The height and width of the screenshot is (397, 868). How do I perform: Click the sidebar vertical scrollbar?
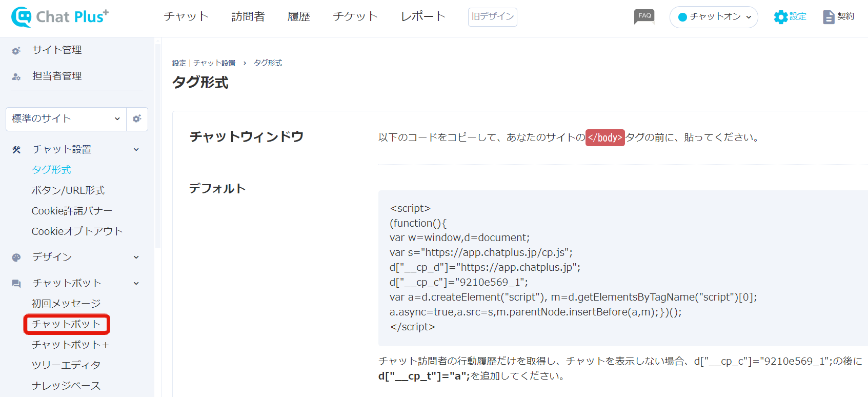coord(158,146)
